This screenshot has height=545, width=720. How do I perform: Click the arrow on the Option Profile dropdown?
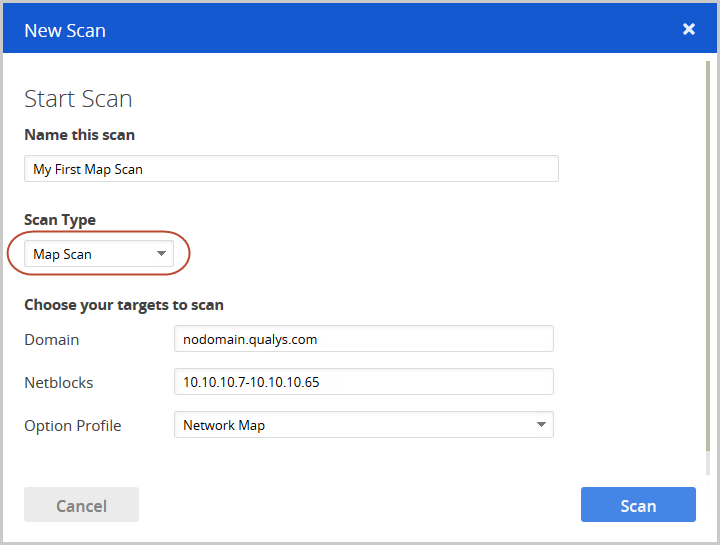coord(541,425)
